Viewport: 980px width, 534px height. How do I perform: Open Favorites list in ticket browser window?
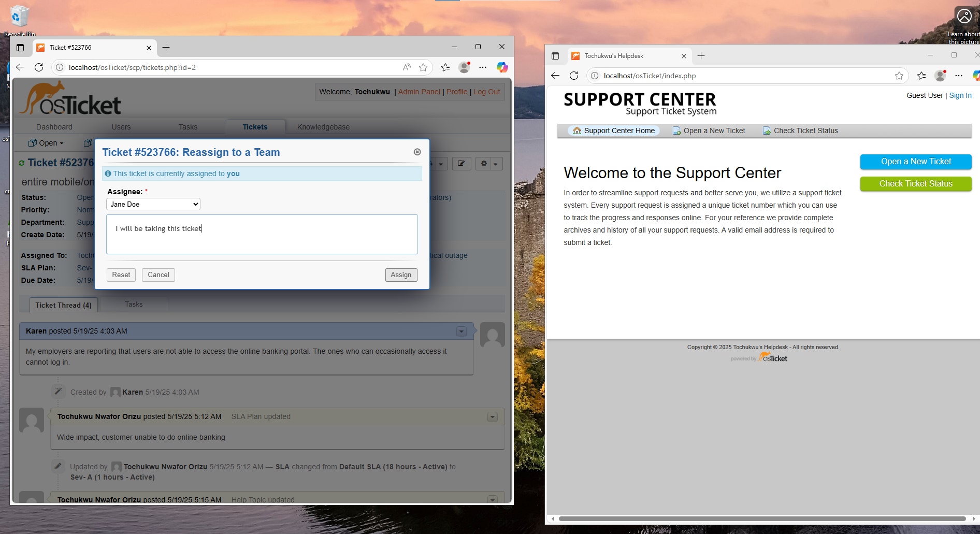[445, 67]
